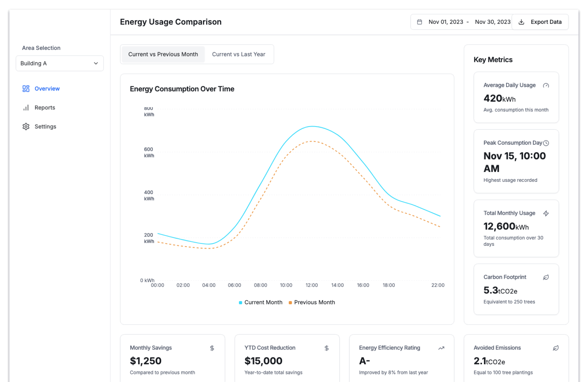Image resolution: width=588 pixels, height=382 pixels.
Task: Switch to Current vs Last Year tab
Action: coord(239,54)
